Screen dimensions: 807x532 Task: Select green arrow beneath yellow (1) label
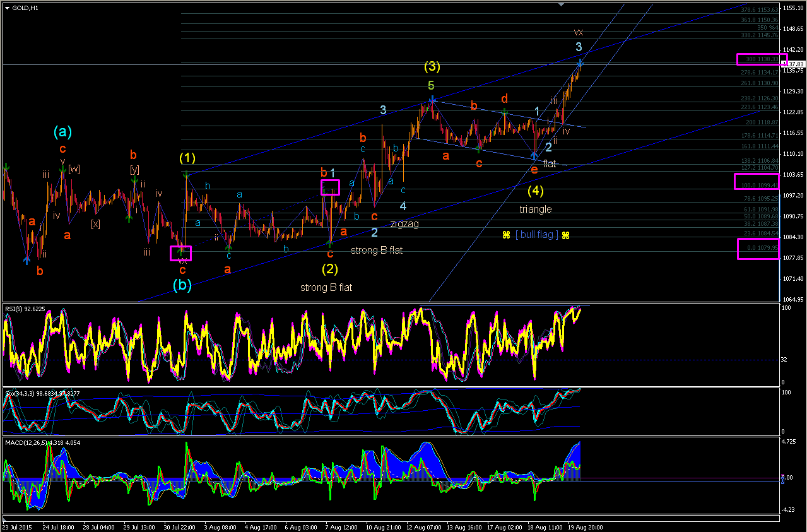coord(186,174)
